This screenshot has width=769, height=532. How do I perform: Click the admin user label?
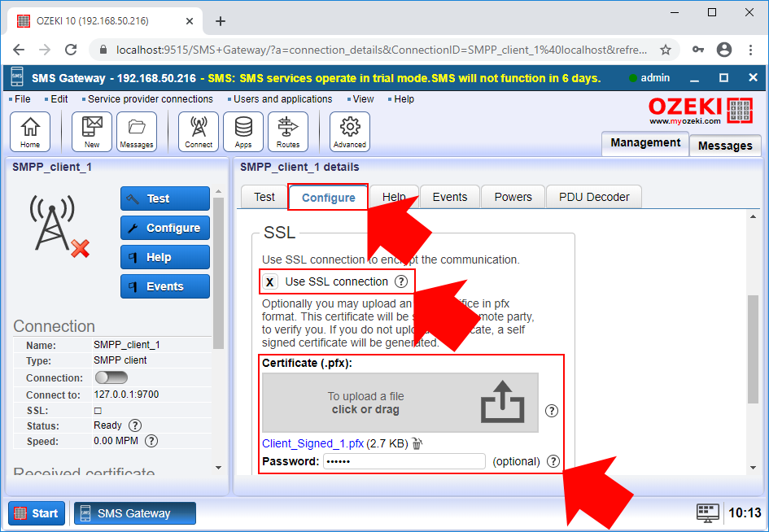click(x=655, y=78)
